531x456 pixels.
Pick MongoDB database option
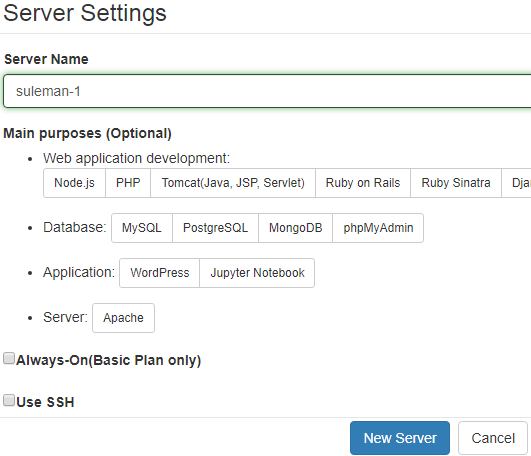pos(296,228)
